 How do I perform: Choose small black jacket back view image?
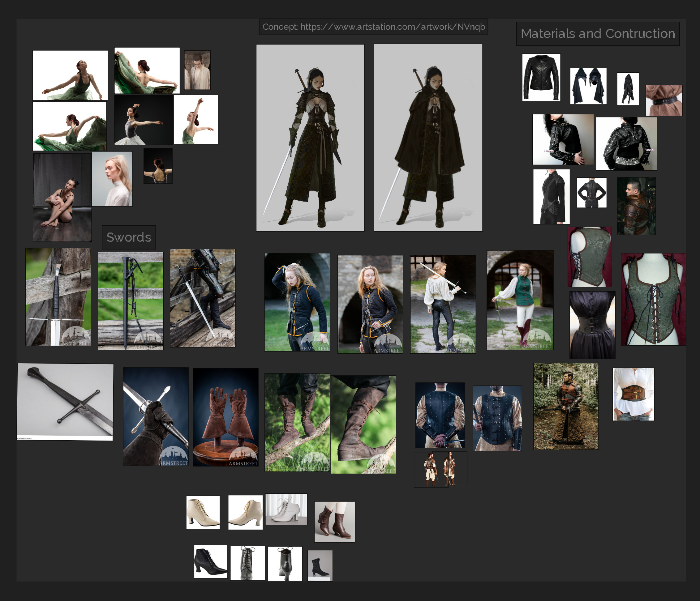591,193
